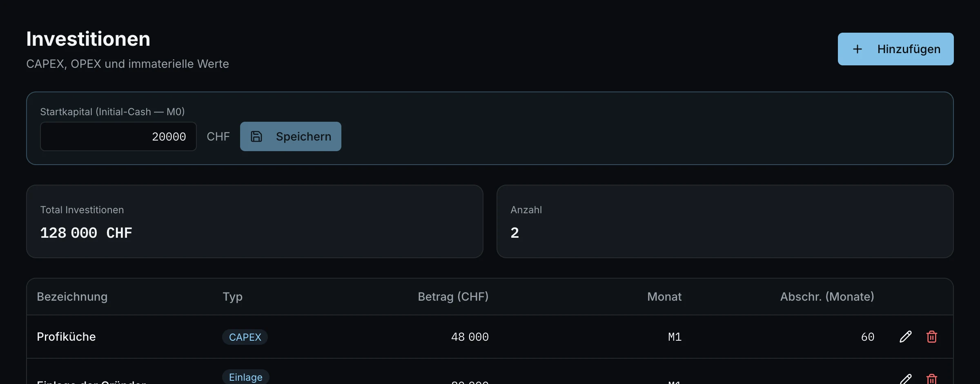Click the Anzahl summary card
Image resolution: width=980 pixels, height=384 pixels.
tap(725, 221)
